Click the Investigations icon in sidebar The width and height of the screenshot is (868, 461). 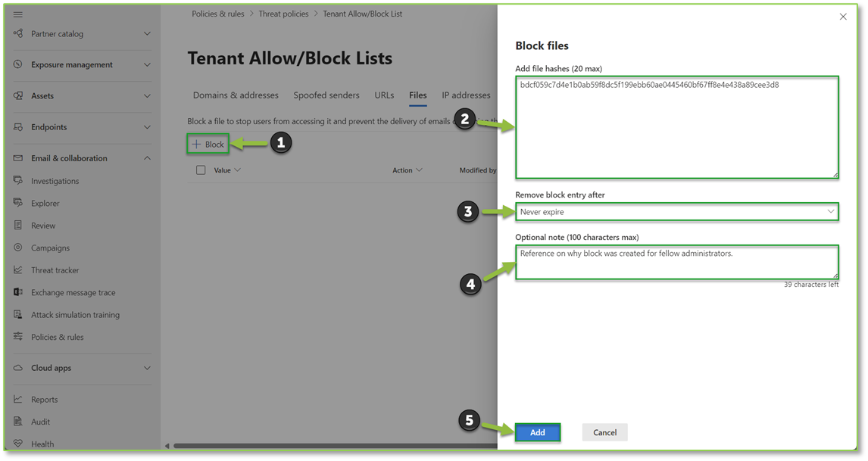click(x=17, y=180)
